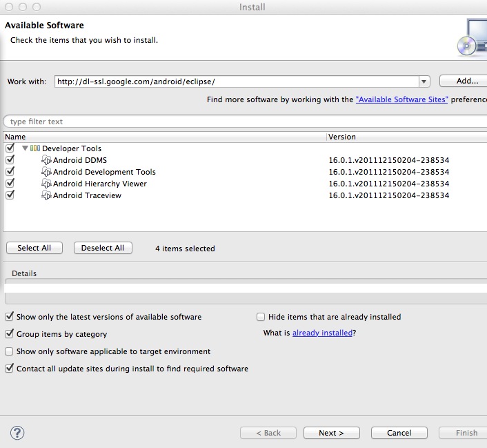Click the Select All button
The image size is (487, 448).
34,248
